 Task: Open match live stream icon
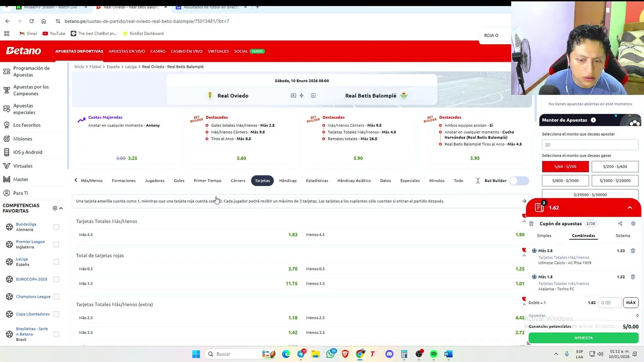point(293,96)
